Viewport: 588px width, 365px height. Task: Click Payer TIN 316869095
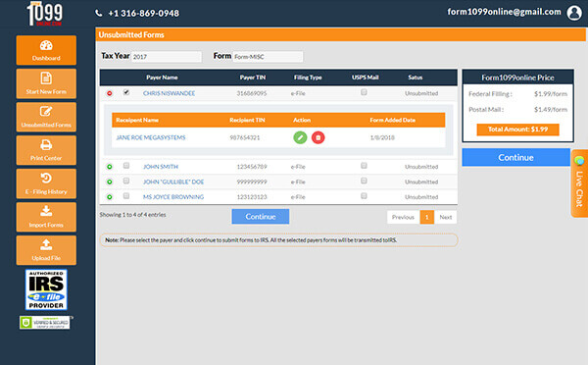click(252, 93)
